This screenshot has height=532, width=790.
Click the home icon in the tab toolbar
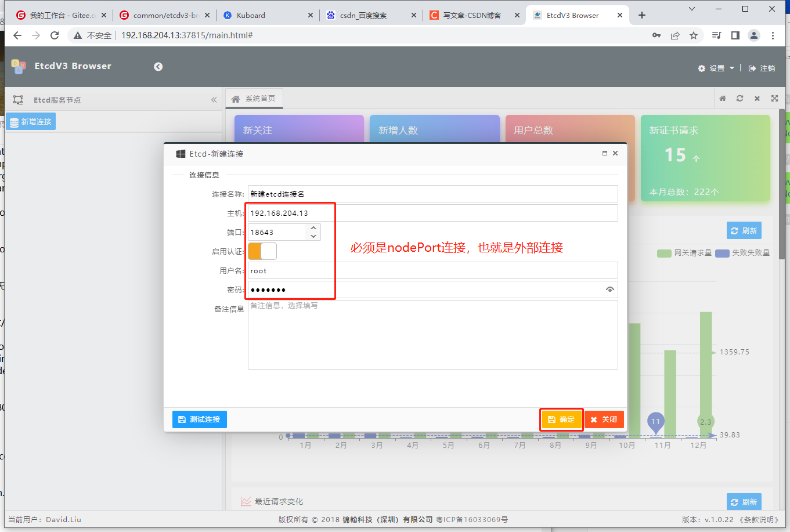[x=723, y=99]
